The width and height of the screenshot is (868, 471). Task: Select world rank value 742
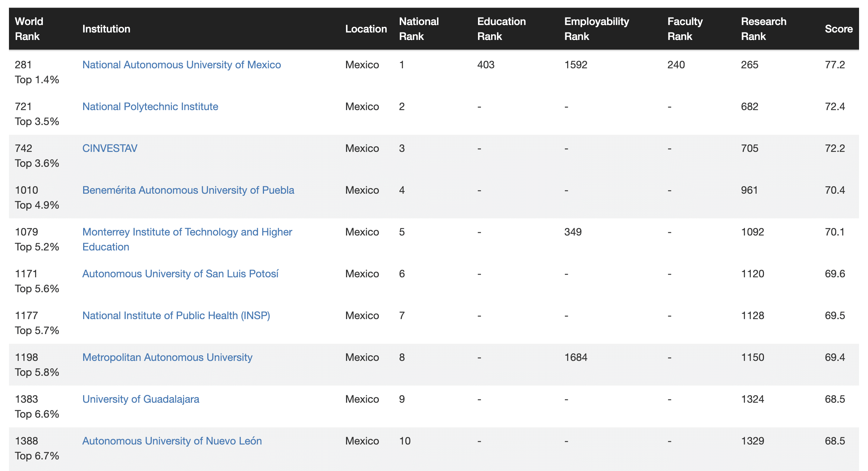tap(23, 148)
